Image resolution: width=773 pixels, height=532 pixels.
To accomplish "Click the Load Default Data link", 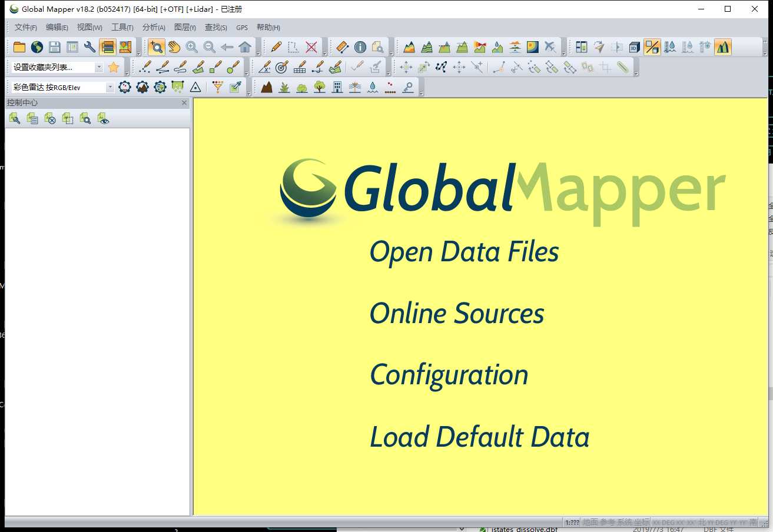I will tap(479, 437).
